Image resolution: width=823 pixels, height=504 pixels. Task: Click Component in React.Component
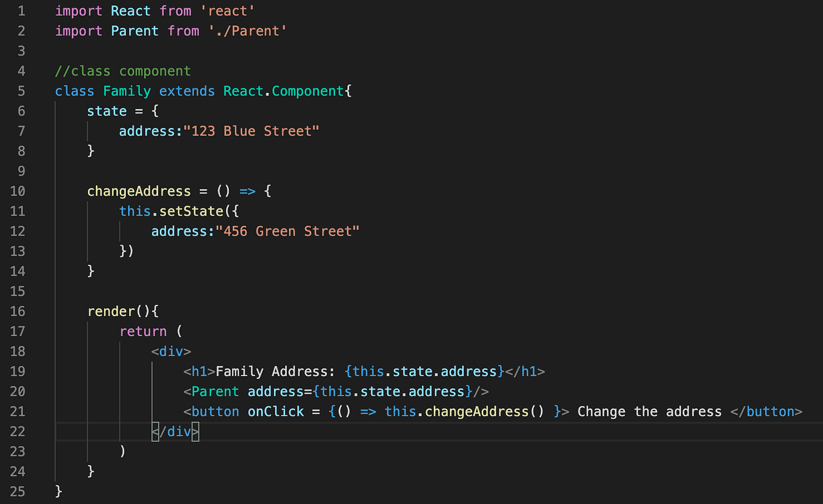(x=307, y=91)
